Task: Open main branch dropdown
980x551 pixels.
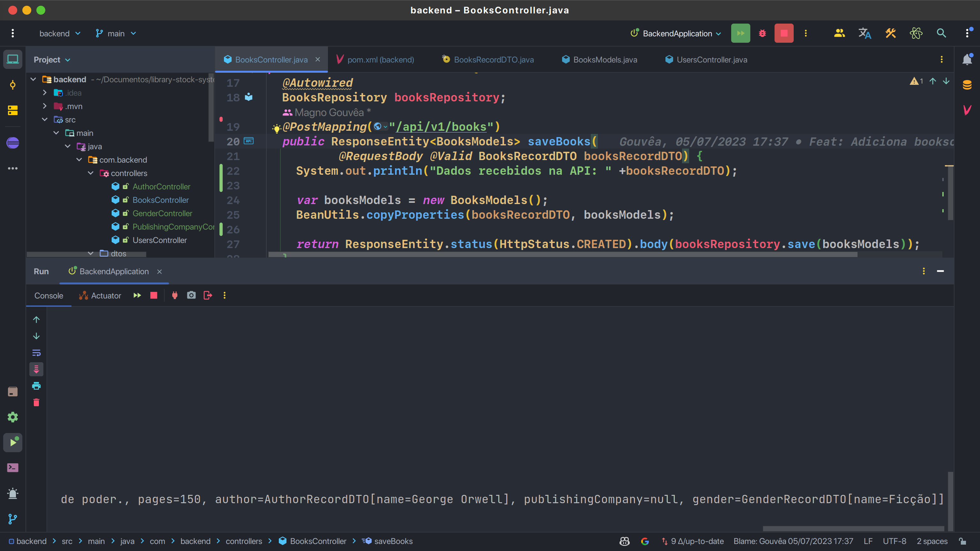Action: tap(116, 33)
